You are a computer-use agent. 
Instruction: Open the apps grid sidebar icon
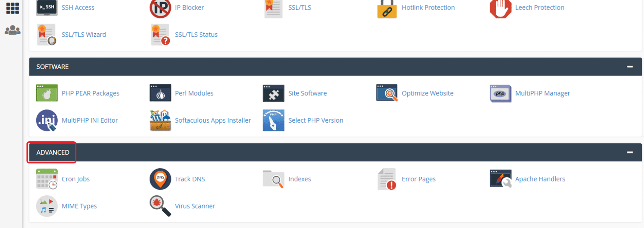click(x=13, y=8)
